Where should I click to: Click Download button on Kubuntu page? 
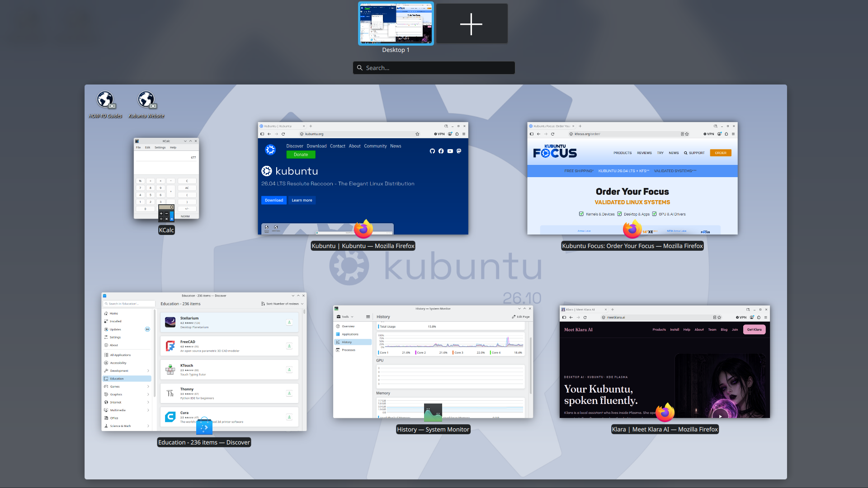(274, 200)
